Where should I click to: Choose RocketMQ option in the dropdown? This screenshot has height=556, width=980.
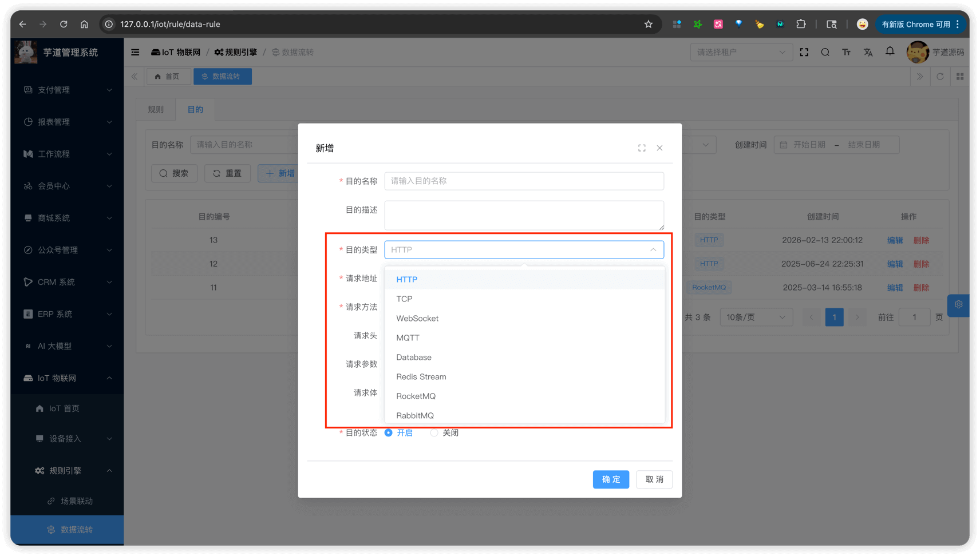(x=416, y=396)
